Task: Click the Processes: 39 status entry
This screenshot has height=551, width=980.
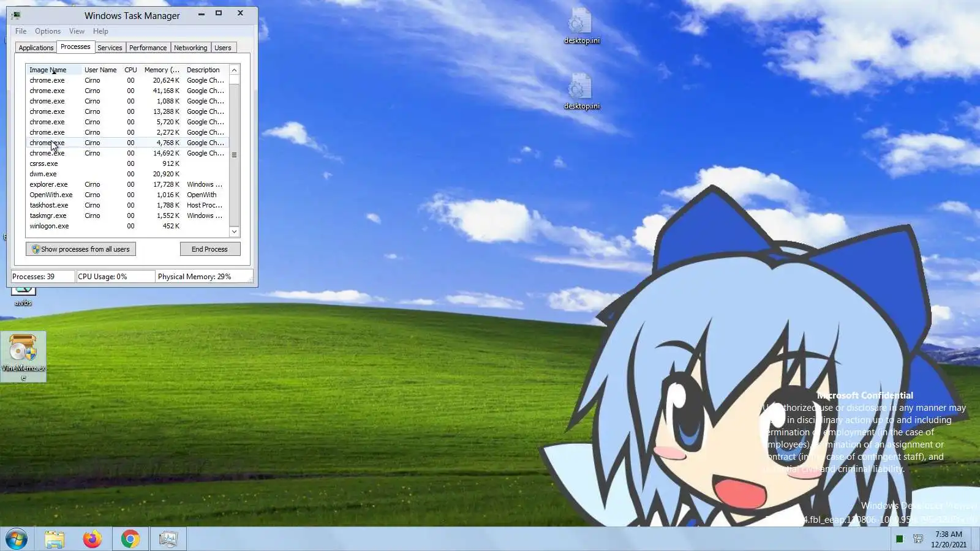Action: tap(42, 277)
